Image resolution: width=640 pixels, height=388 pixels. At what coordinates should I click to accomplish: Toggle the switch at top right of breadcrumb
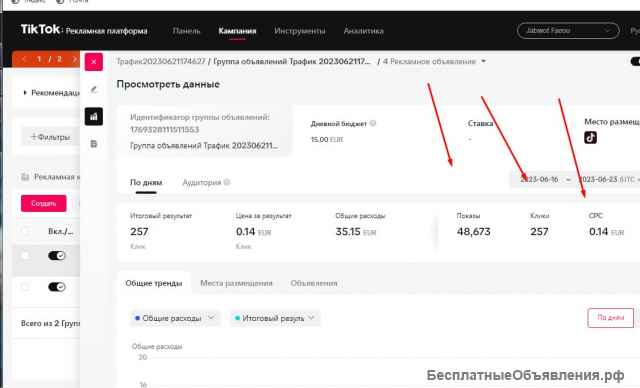coord(635,62)
